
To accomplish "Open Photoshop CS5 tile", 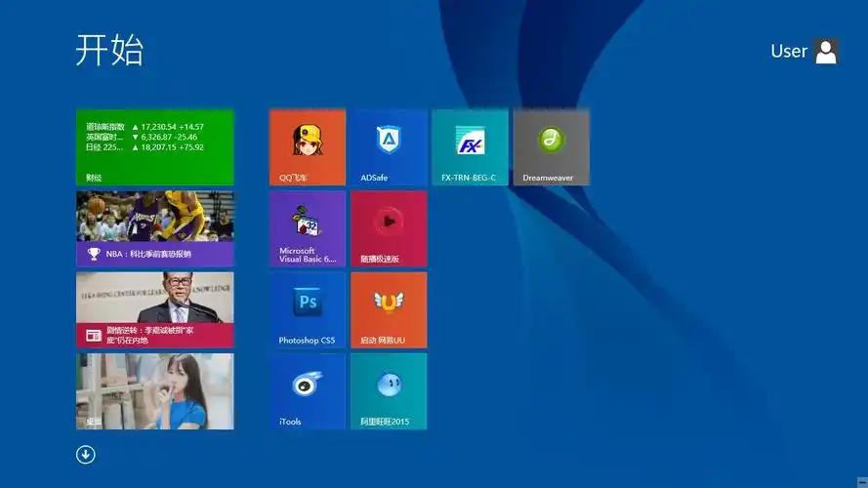I will tap(308, 309).
